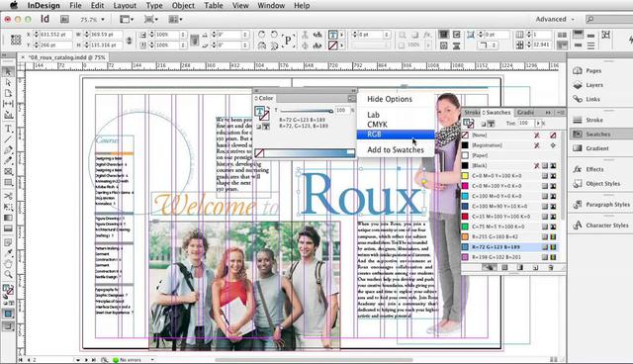Image resolution: width=633 pixels, height=364 pixels.
Task: Select the R=255 G=160 B=42 swatch
Action: [x=510, y=236]
